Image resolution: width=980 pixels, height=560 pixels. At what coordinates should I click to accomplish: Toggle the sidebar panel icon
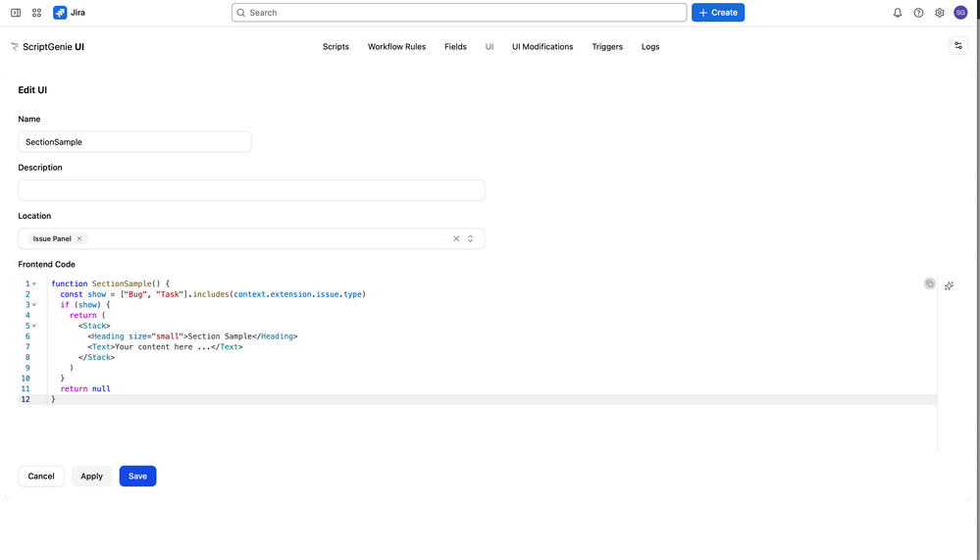[x=16, y=13]
